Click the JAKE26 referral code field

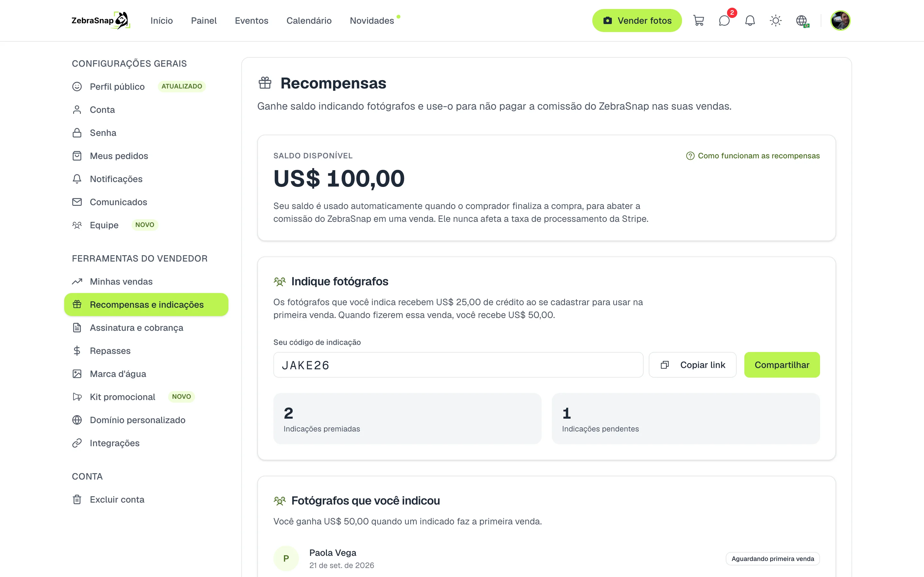458,365
